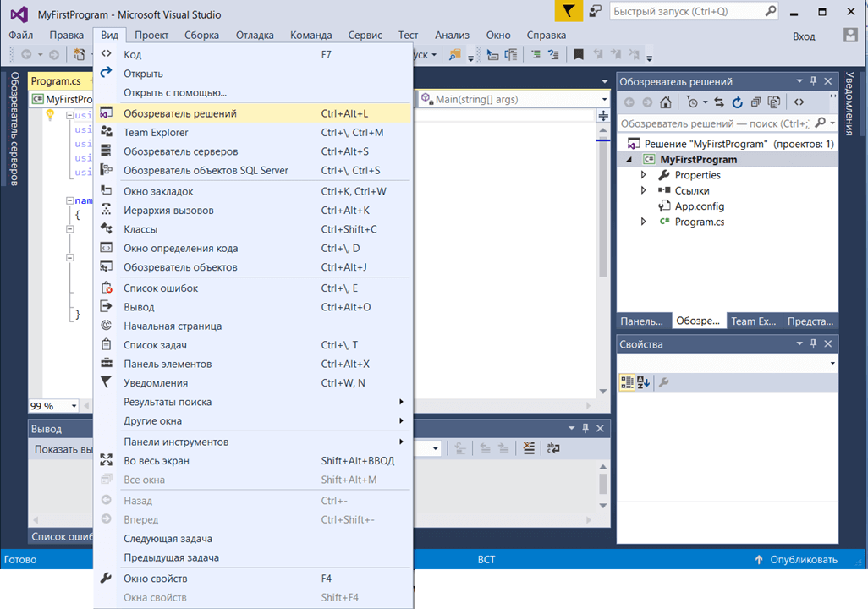Viewport: 868px width, 609px height.
Task: Pin the Solution Explorer panel
Action: pos(813,81)
